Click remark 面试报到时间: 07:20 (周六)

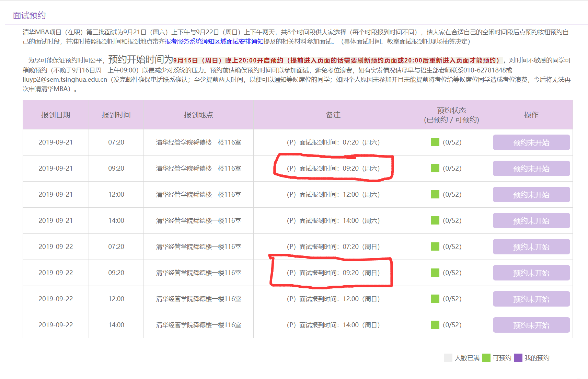tap(333, 142)
